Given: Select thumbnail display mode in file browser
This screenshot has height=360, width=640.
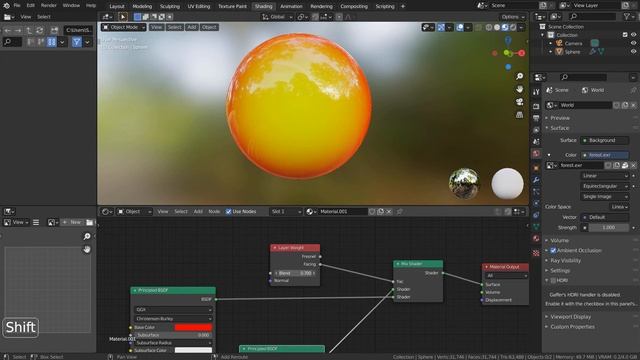Looking at the screenshot, I should pos(51,42).
